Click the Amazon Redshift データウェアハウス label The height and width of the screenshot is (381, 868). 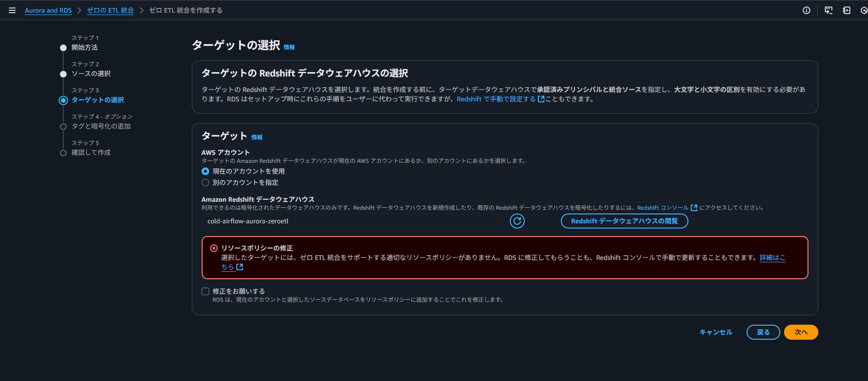click(258, 199)
